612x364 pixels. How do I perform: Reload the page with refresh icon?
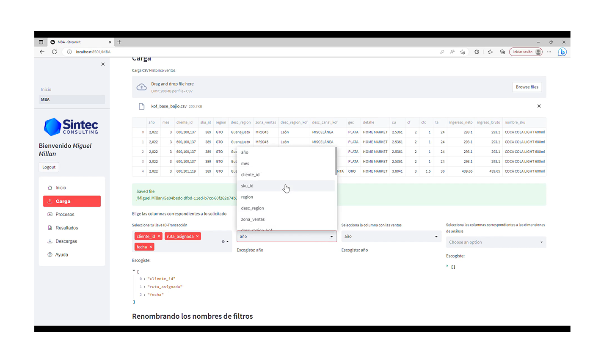click(54, 52)
